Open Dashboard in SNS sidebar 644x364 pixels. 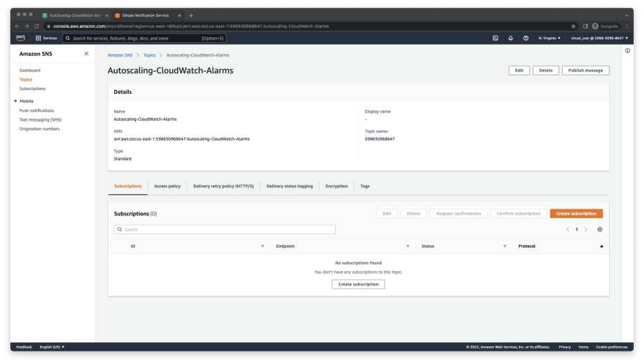[29, 70]
